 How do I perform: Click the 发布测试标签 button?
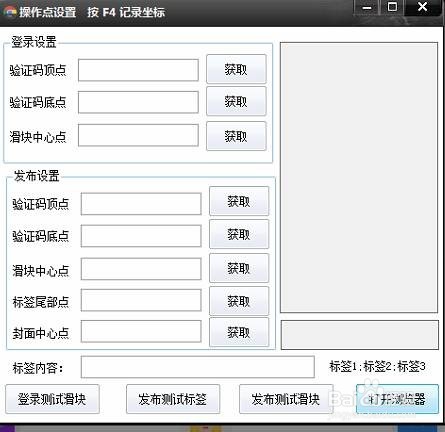tap(173, 399)
